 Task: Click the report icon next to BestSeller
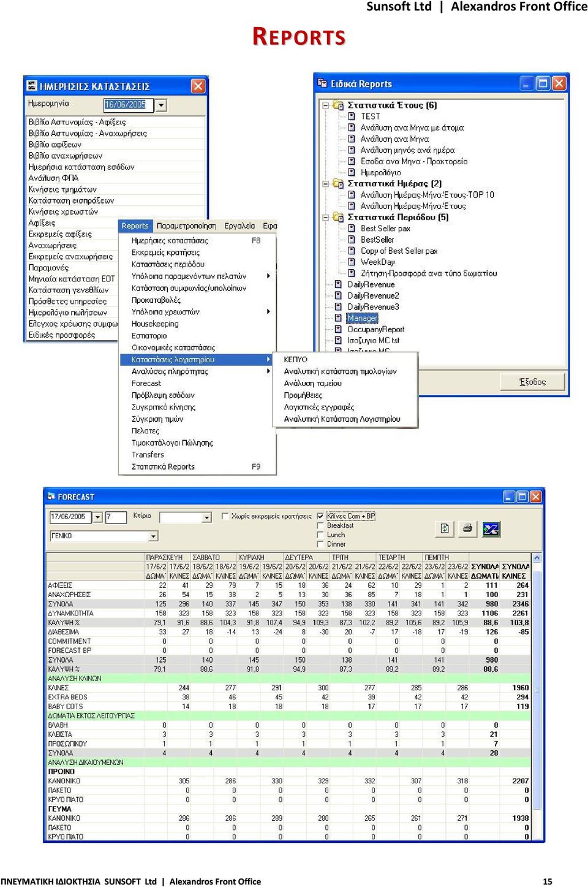352,240
